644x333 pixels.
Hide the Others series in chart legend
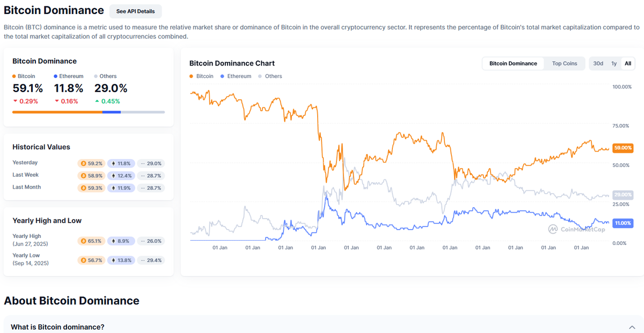point(270,76)
